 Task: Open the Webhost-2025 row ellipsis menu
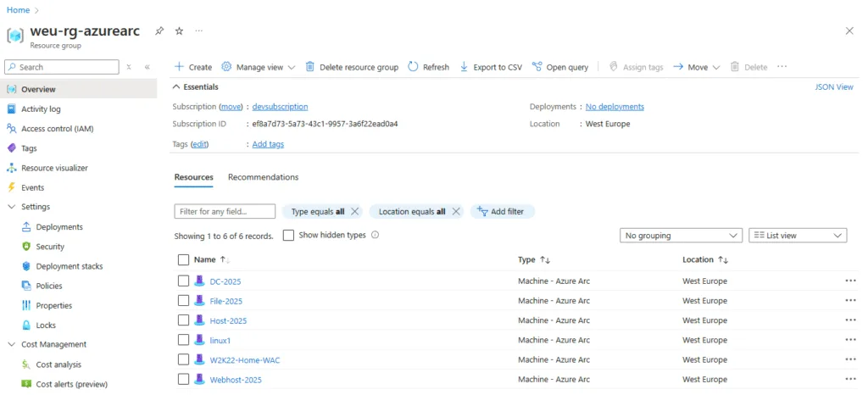[x=850, y=379]
